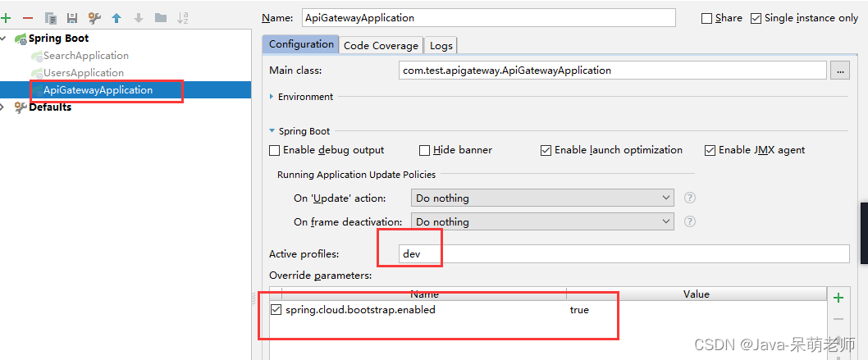
Task: Expand the Defaults tree node
Action: click(x=3, y=107)
